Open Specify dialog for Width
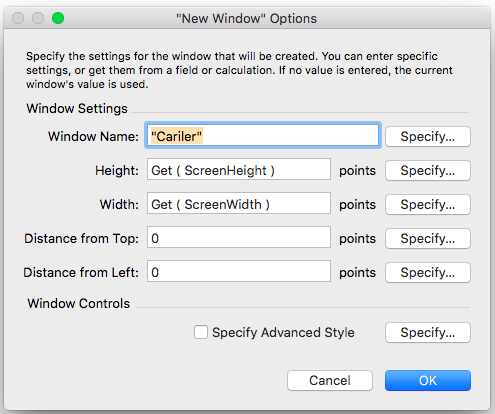Screen dimensions: 495x414 pos(428,204)
